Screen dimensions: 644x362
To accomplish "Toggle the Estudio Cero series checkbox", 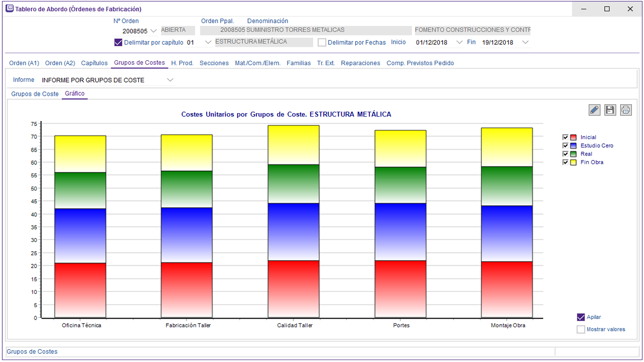I will 565,146.
